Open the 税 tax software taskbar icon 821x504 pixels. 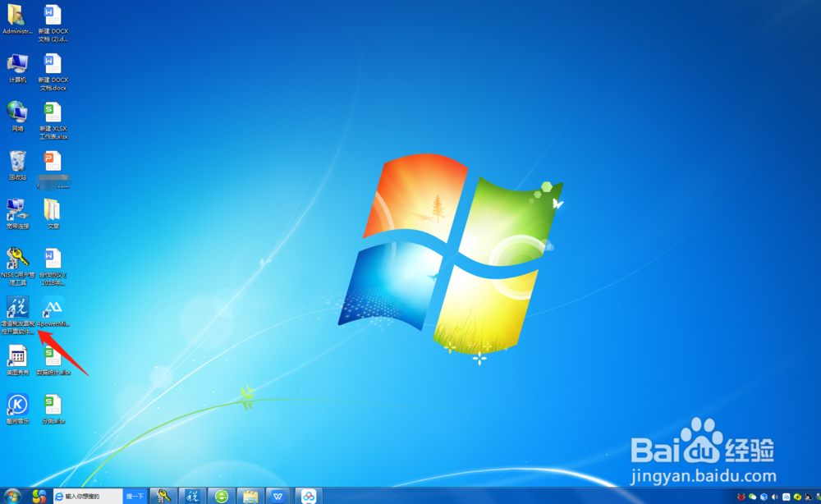(x=193, y=496)
